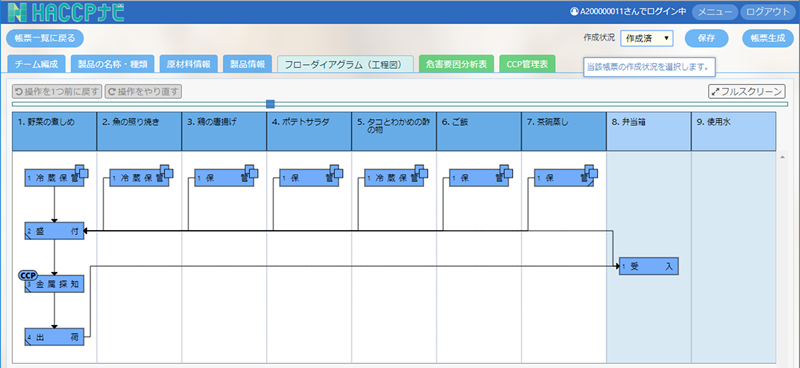Open the 作成状況 dropdown
This screenshot has height=368, width=800.
pos(646,38)
